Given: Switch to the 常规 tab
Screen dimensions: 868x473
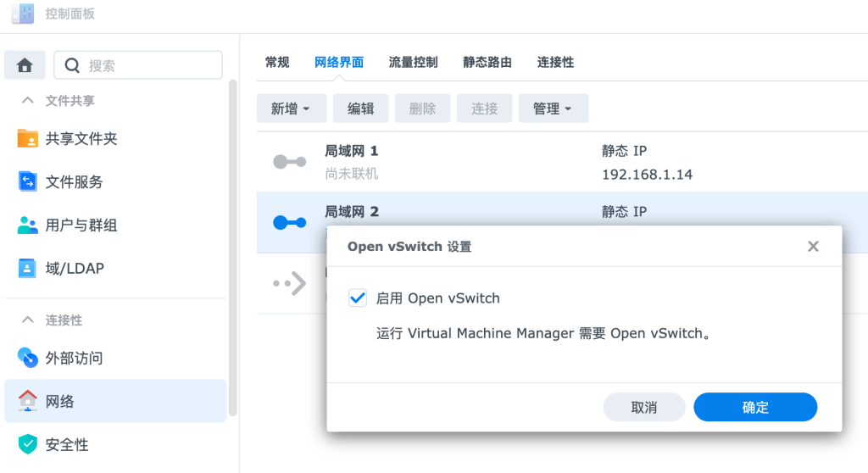Looking at the screenshot, I should [x=277, y=62].
